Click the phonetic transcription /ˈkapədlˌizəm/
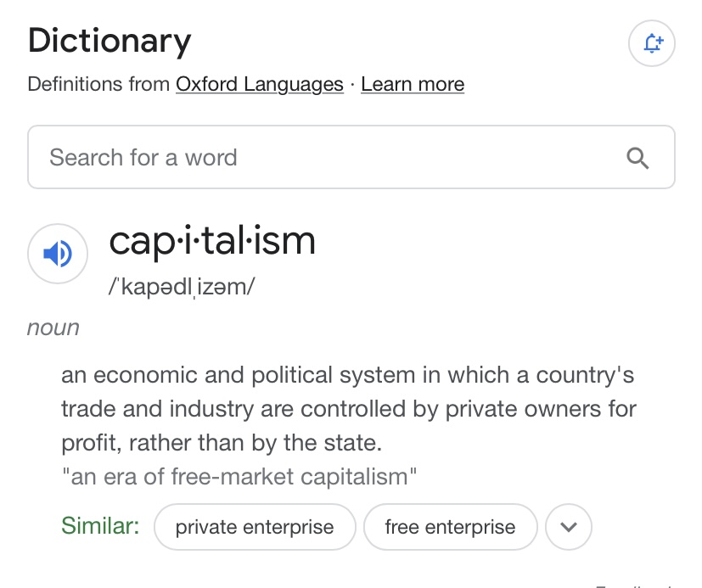The height and width of the screenshot is (588, 702). click(181, 287)
